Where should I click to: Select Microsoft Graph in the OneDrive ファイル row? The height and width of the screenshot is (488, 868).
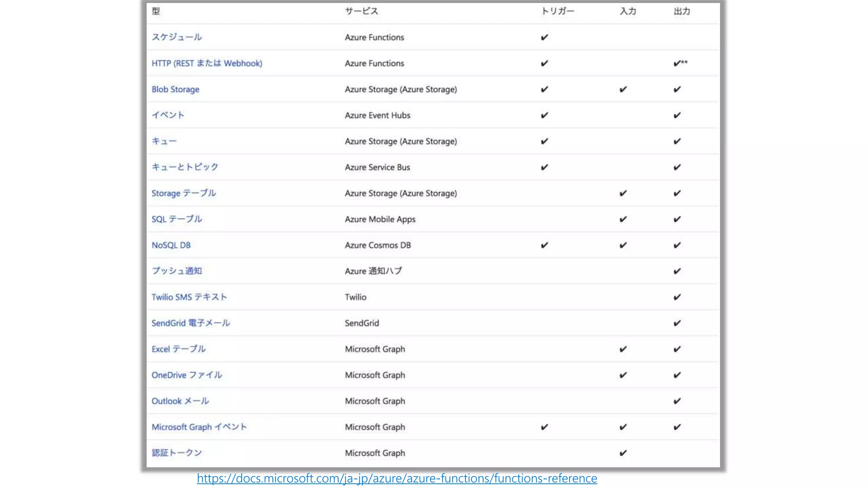point(375,375)
